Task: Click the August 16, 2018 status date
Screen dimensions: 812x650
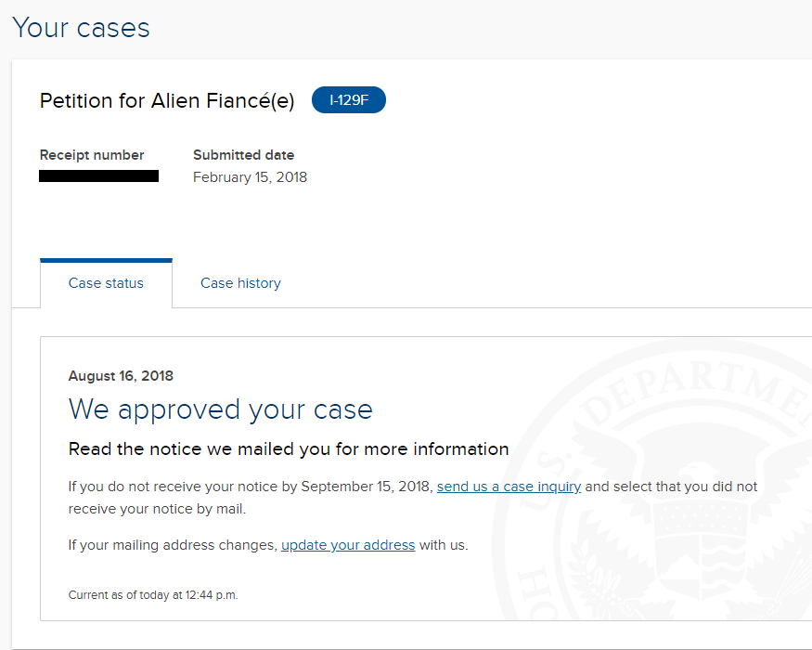Action: [121, 376]
